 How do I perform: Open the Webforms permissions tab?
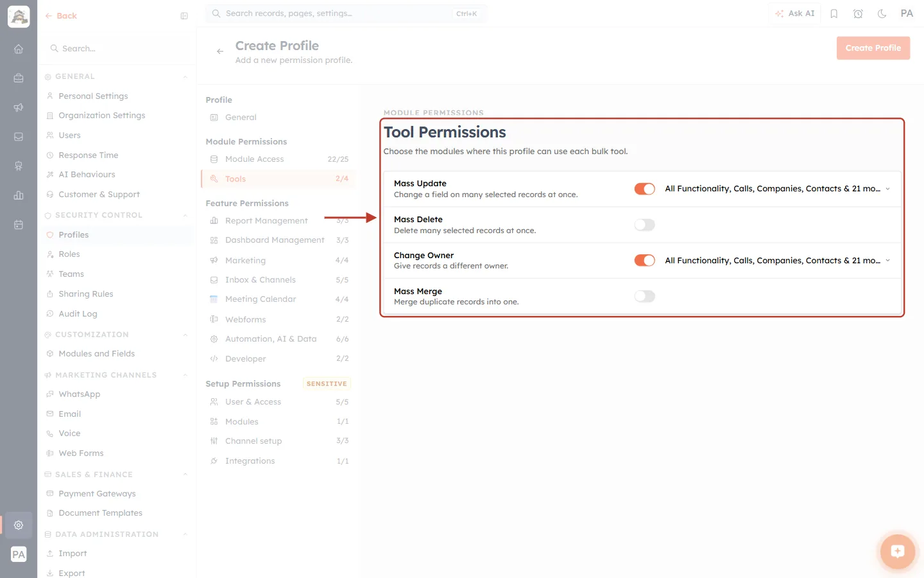tap(278, 320)
